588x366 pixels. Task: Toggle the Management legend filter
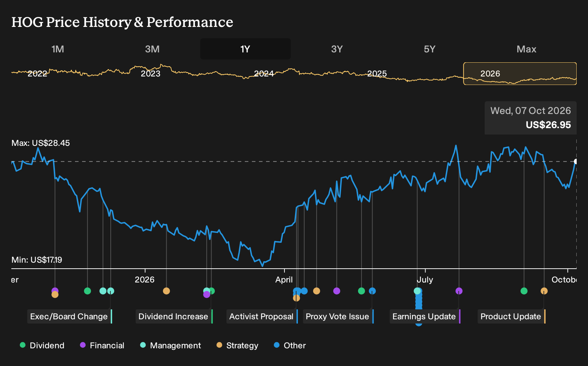click(x=170, y=345)
